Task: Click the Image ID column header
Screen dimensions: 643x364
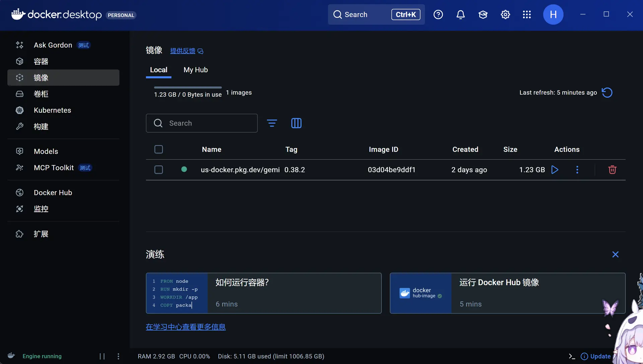Action: coord(383,150)
